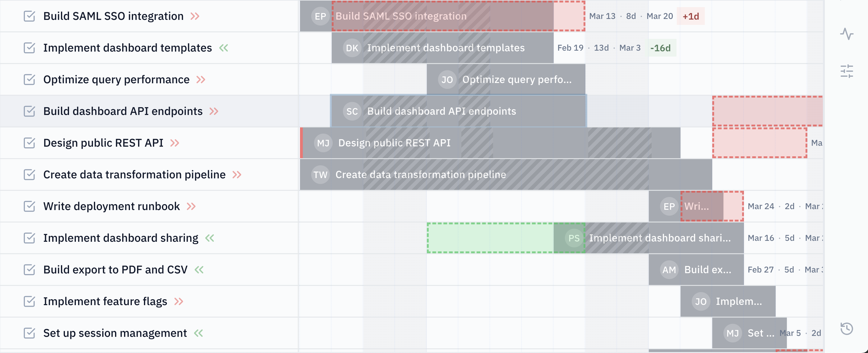
Task: Click the SC avatar on API endpoints bar
Action: tap(352, 111)
